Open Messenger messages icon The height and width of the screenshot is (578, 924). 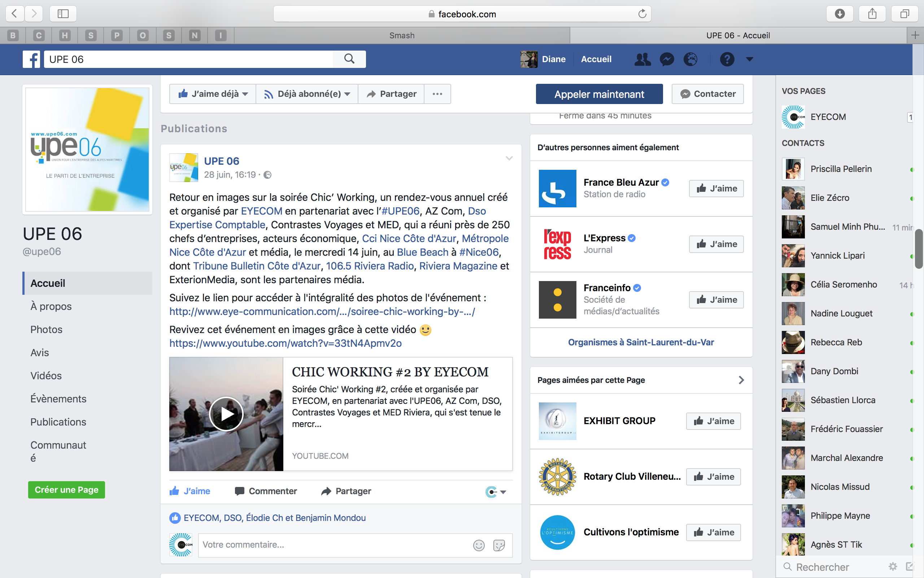point(667,59)
